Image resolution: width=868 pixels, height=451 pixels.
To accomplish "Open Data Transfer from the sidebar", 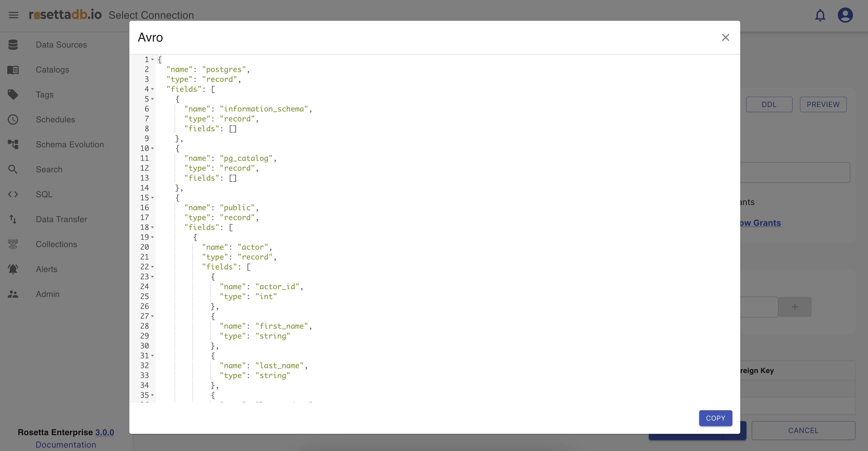I will point(61,220).
